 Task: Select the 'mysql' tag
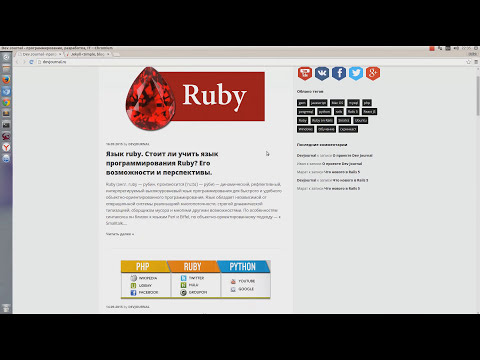353,103
